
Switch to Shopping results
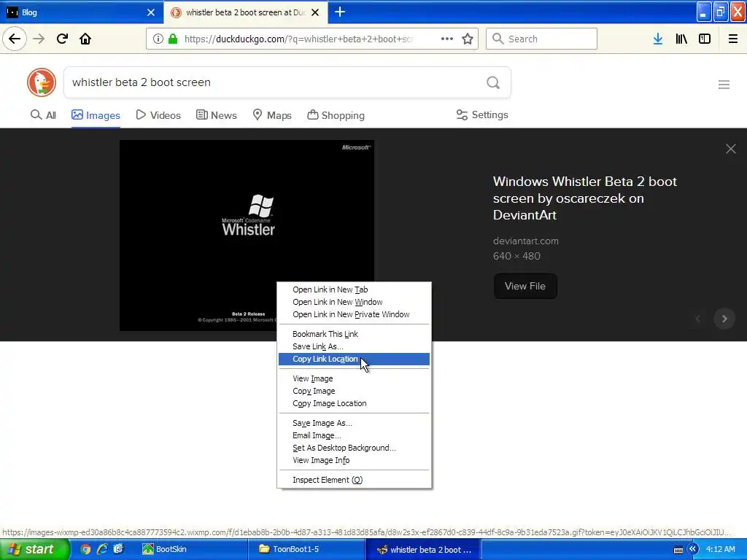[336, 114]
